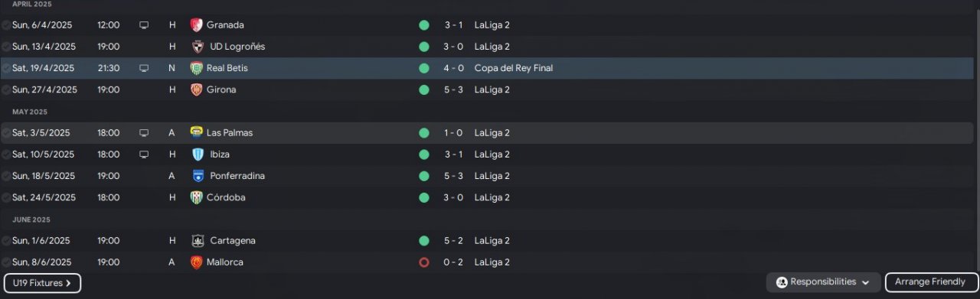The height and width of the screenshot is (299, 980).
Task: Click the Arrange Friendly button
Action: coord(930,282)
